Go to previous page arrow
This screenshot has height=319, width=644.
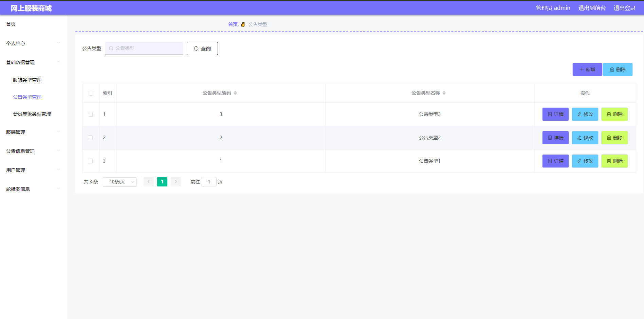[x=149, y=182]
